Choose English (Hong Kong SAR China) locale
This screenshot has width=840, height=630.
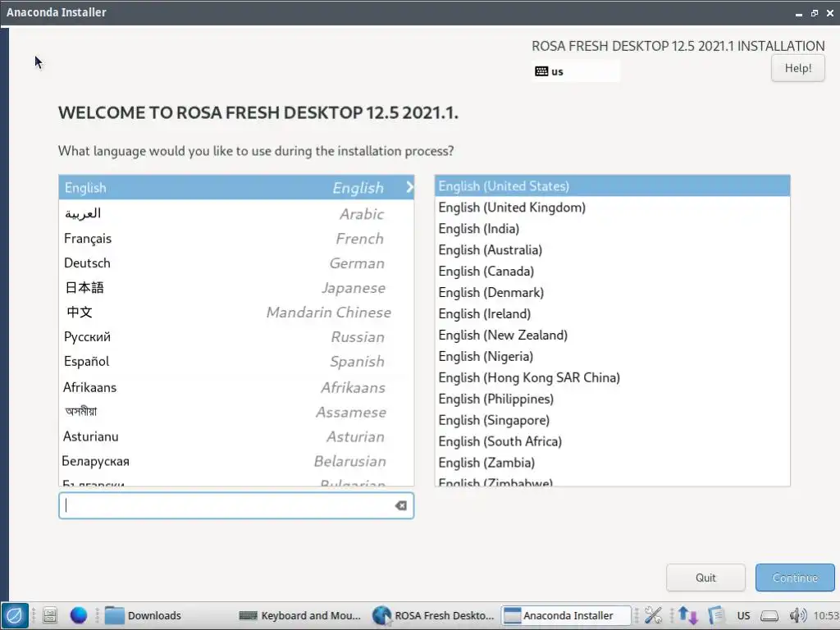coord(612,377)
